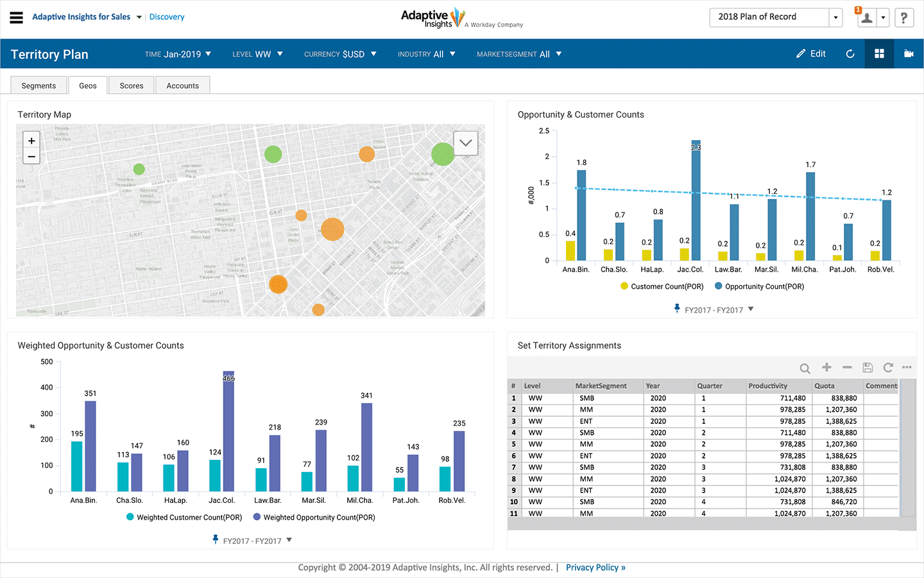Zoom in on the territory map
Viewport: 924px width, 578px height.
tap(31, 141)
